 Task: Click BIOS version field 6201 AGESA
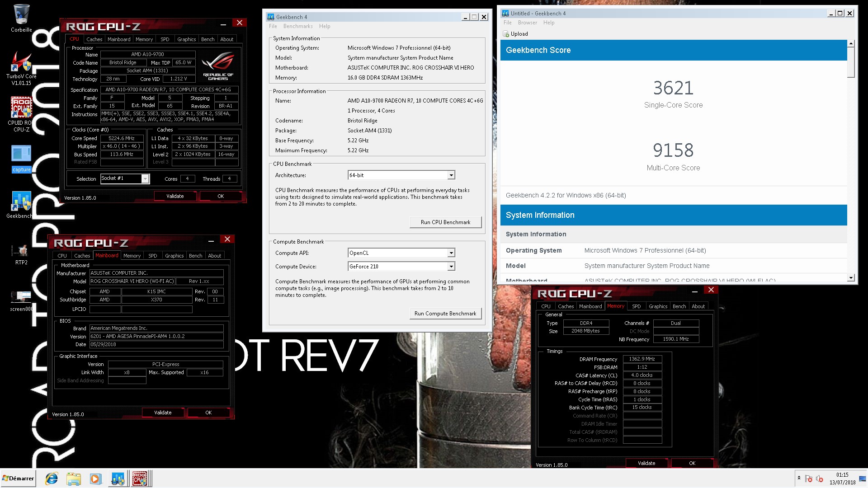(x=156, y=337)
